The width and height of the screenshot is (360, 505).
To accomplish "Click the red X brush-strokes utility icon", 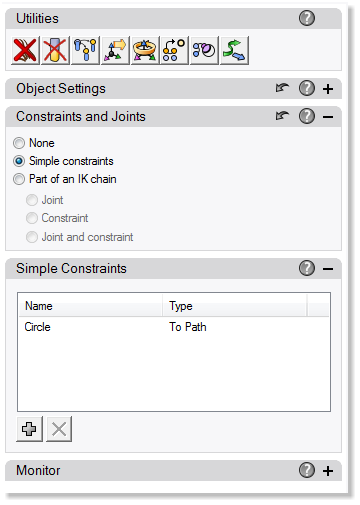I will (25, 50).
